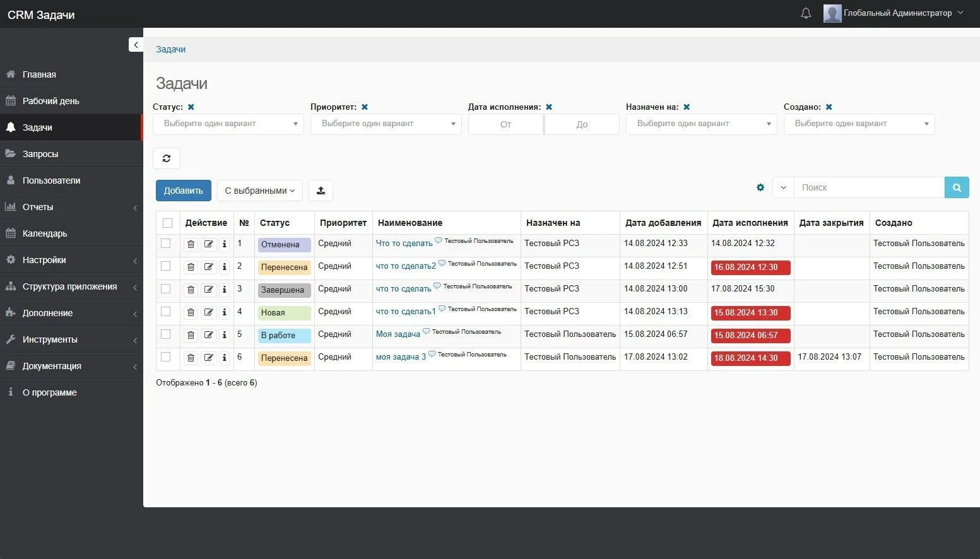Screen dimensions: 980x559
Task: Toggle the select-all checkbox in header
Action: tap(167, 223)
